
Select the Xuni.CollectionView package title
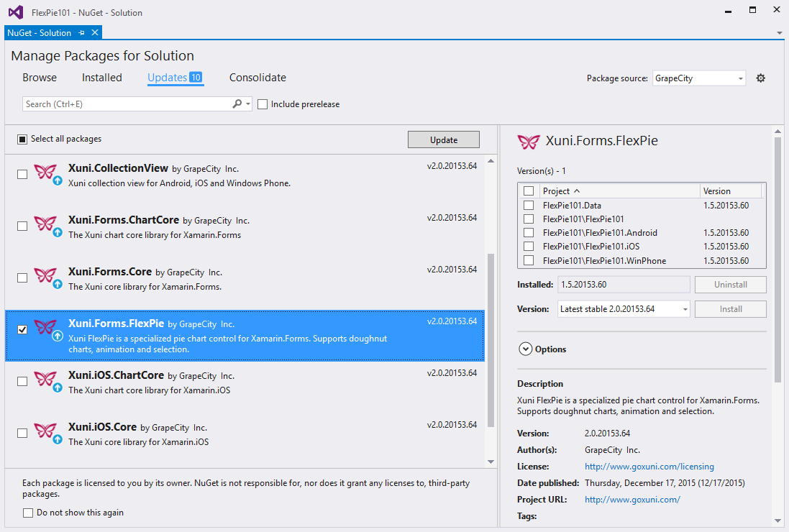pyautogui.click(x=118, y=168)
